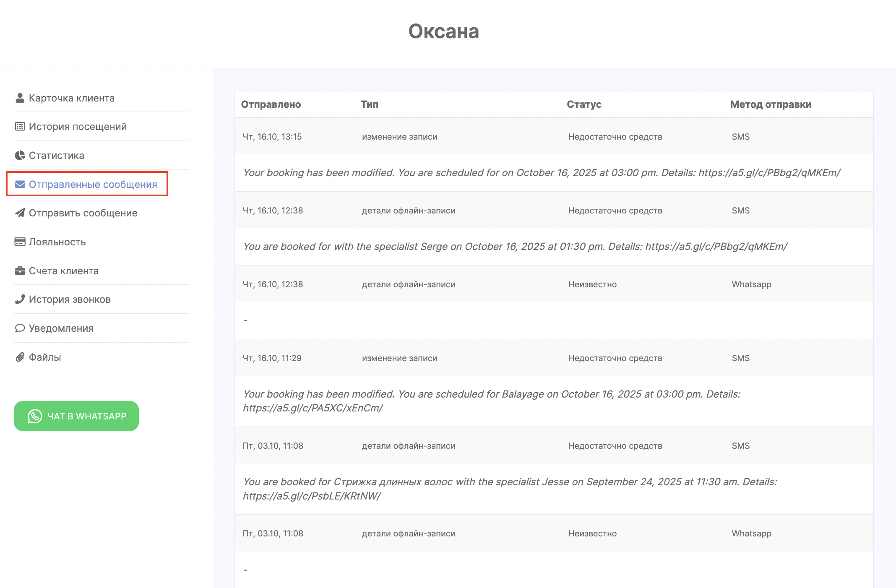Click the paperclip icon beside Файлы
Viewport: 896px width, 588px height.
pyautogui.click(x=20, y=357)
